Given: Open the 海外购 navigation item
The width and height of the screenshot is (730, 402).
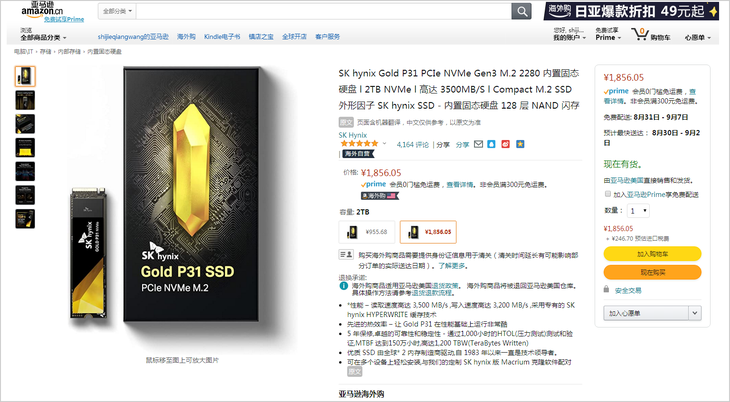Looking at the screenshot, I should (x=186, y=36).
